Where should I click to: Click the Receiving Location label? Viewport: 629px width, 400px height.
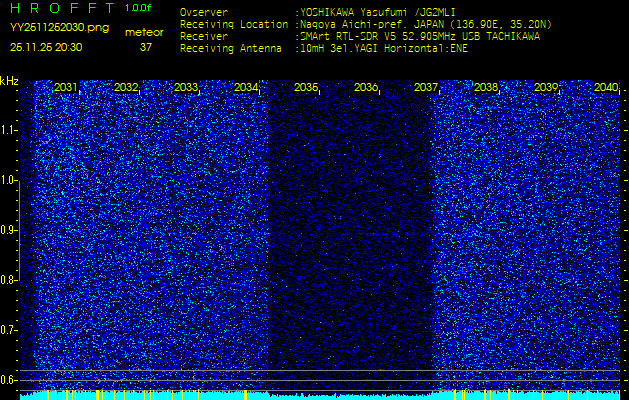234,24
